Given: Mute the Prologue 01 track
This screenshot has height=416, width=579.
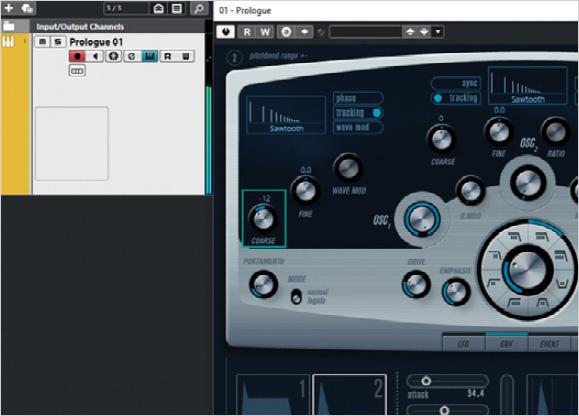Looking at the screenshot, I should tap(42, 41).
